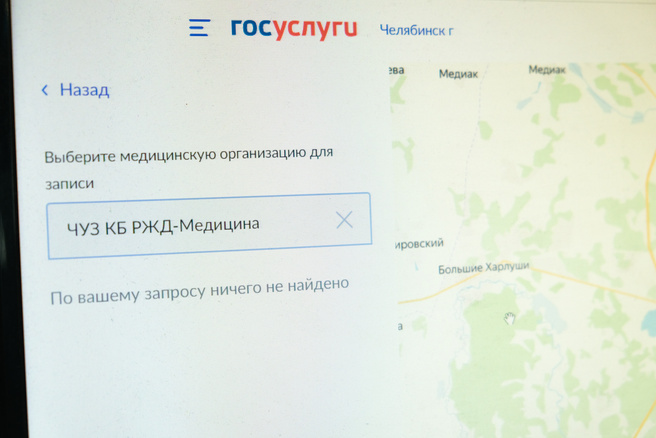Screen dimensions: 656x438
Task: Select the text 'По вашему запросу ничего не найдено'
Action: point(200,291)
